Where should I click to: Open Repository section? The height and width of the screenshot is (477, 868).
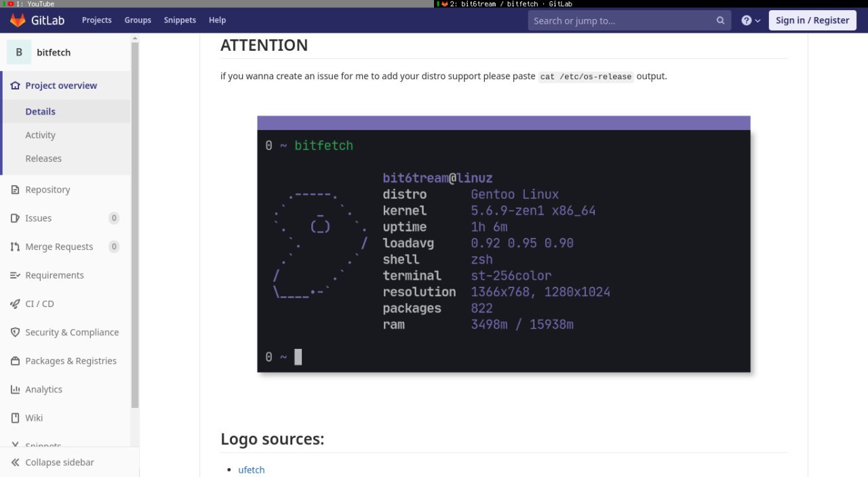coord(47,190)
